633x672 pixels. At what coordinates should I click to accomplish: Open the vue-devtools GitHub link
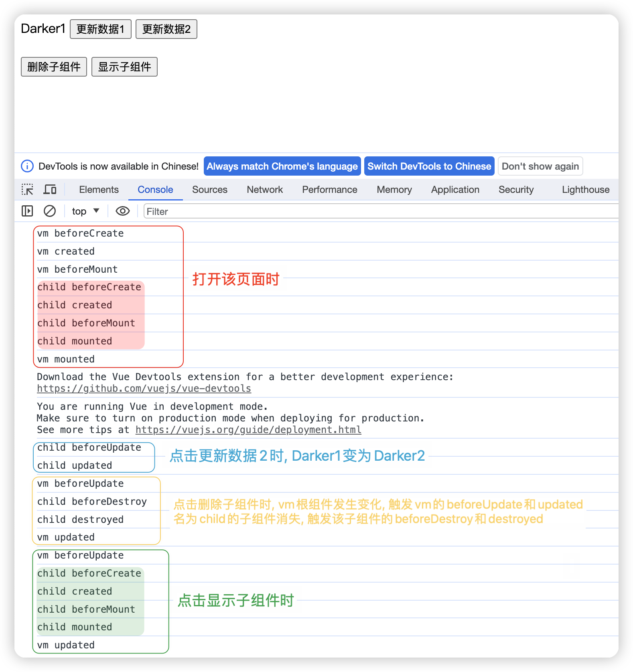[x=144, y=389]
